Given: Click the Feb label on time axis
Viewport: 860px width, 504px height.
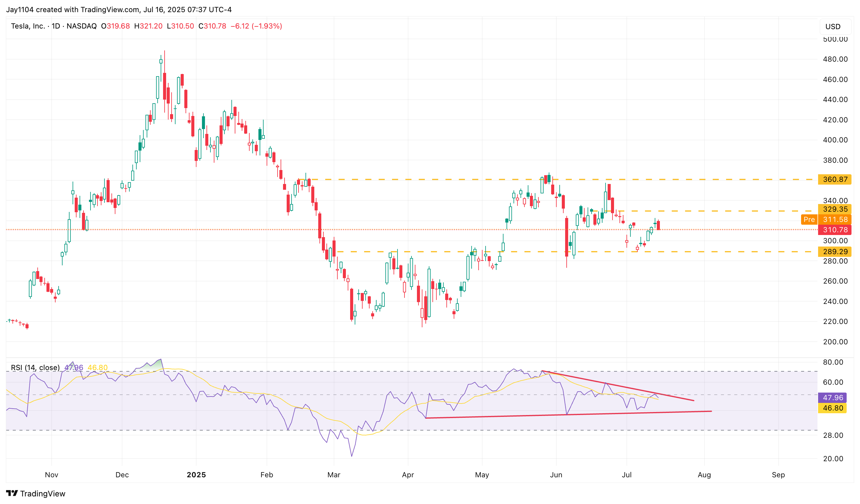Looking at the screenshot, I should pos(267,475).
